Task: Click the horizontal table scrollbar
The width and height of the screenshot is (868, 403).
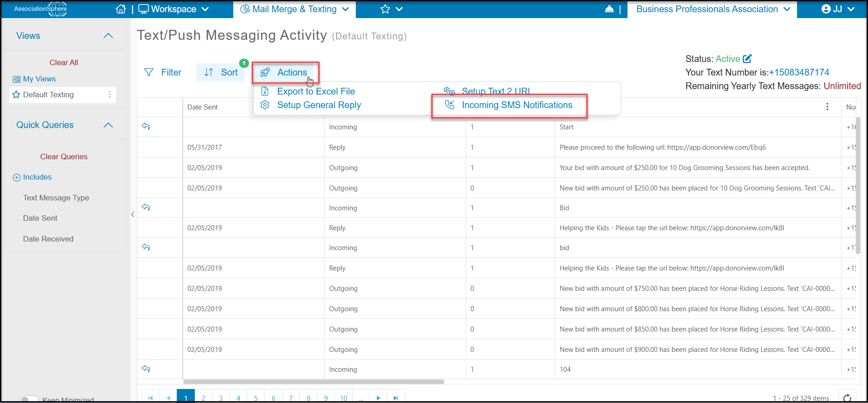Action: point(314,382)
